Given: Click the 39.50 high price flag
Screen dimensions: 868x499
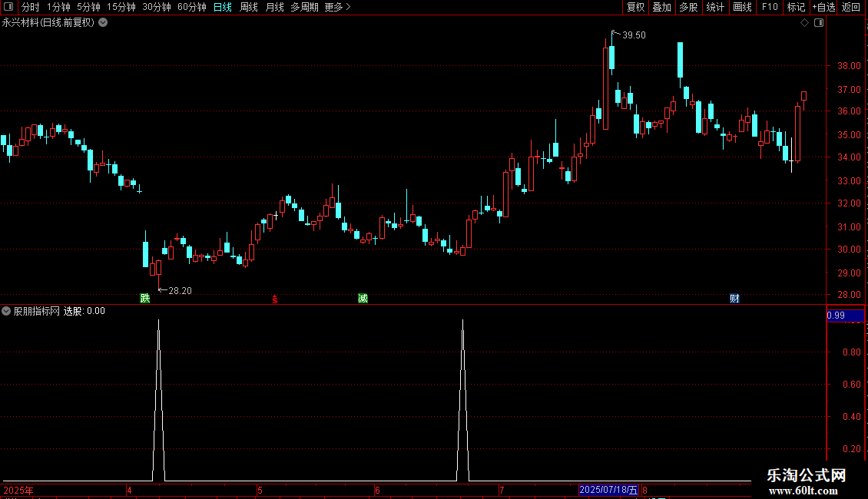Looking at the screenshot, I should pos(630,35).
